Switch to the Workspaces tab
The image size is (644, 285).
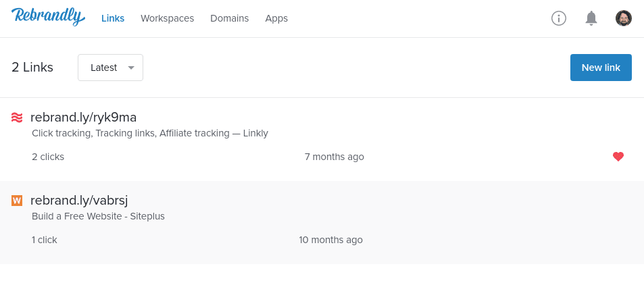point(167,18)
